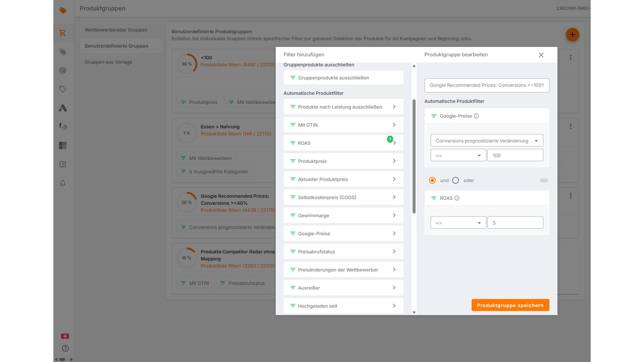644x362 pixels.
Task: Expand the Aktueller Produktpreis filter
Action: 343,179
